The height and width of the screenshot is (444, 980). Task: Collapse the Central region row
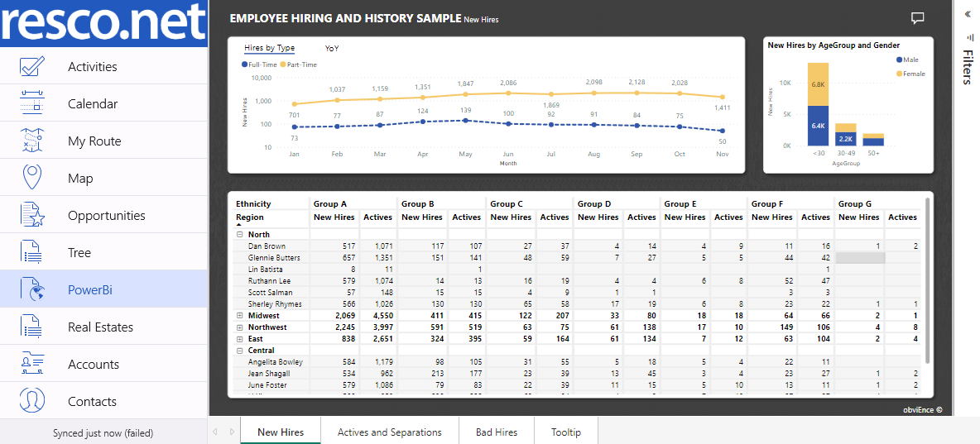[239, 351]
